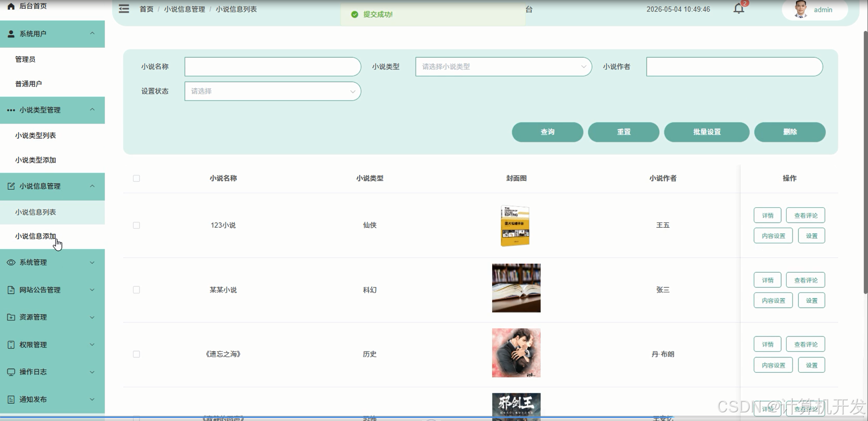Click the home icon beside 后台首页
The height and width of the screenshot is (421, 868).
click(x=11, y=6)
